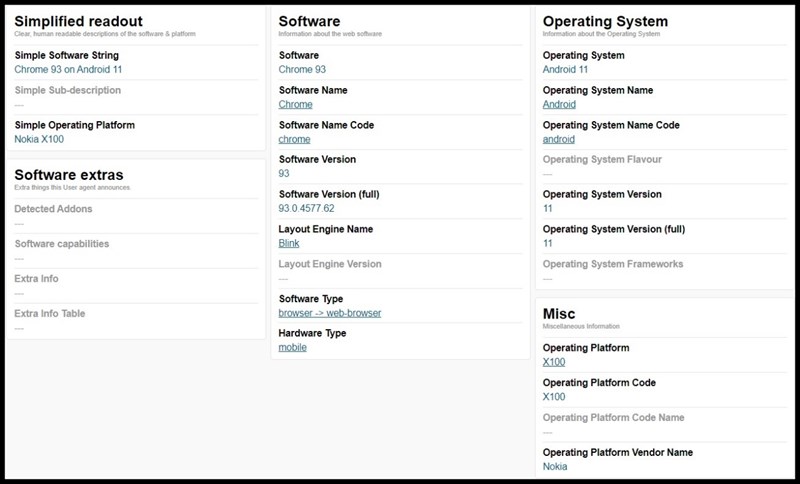Click the Software Version value 93
The height and width of the screenshot is (484, 800).
[284, 173]
